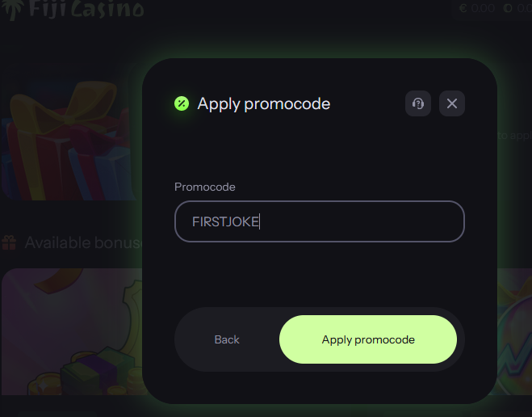Click the red gift icon beside Available bonuses

(9, 242)
